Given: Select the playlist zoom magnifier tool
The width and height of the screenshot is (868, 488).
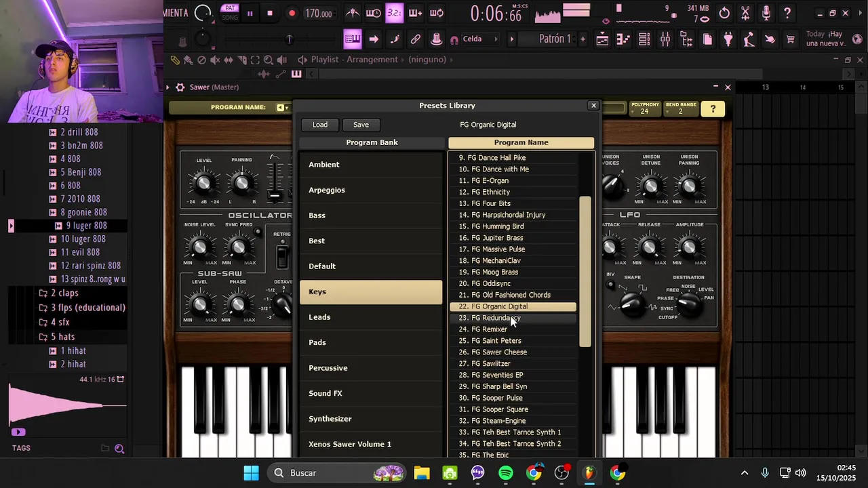Looking at the screenshot, I should [269, 60].
